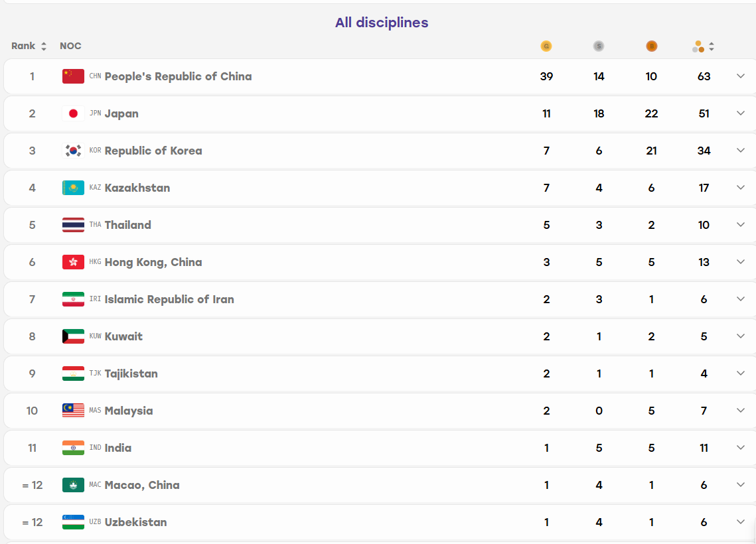The image size is (756, 544).
Task: Select the Uzbekistan country name
Action: (x=135, y=522)
